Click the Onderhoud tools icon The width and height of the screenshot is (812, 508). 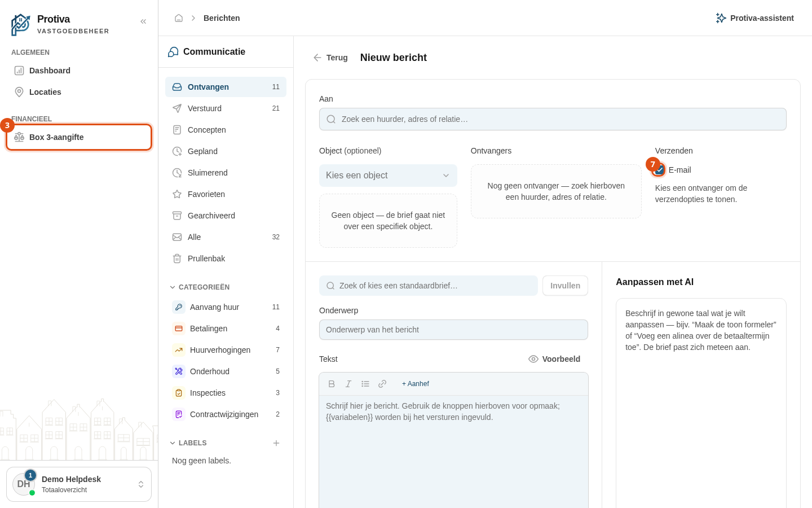(x=179, y=371)
